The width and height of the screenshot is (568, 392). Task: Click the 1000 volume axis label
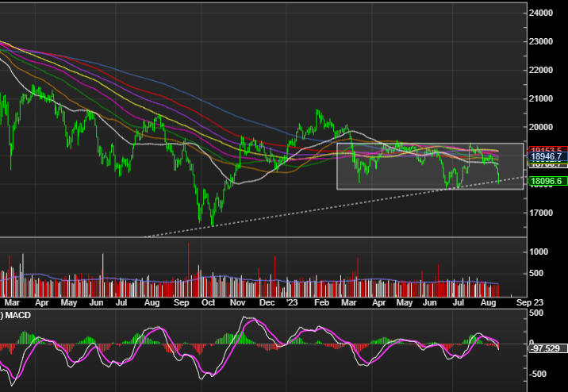539,252
